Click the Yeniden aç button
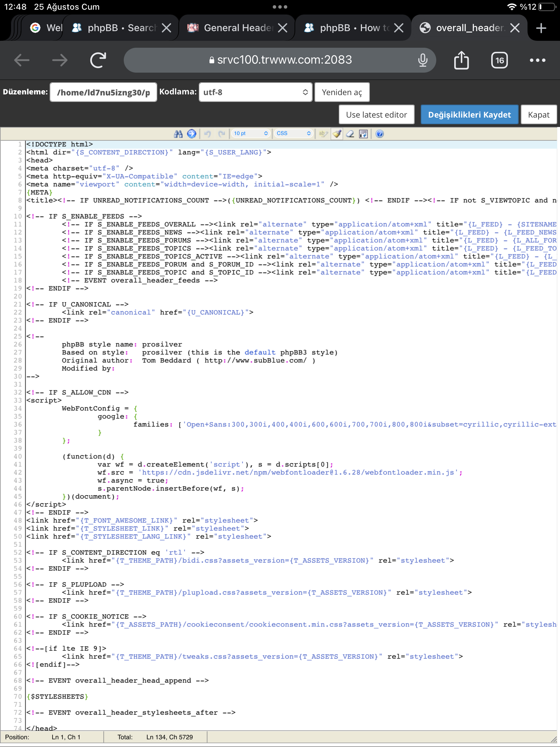Viewport: 560px width, 747px height. 342,92
